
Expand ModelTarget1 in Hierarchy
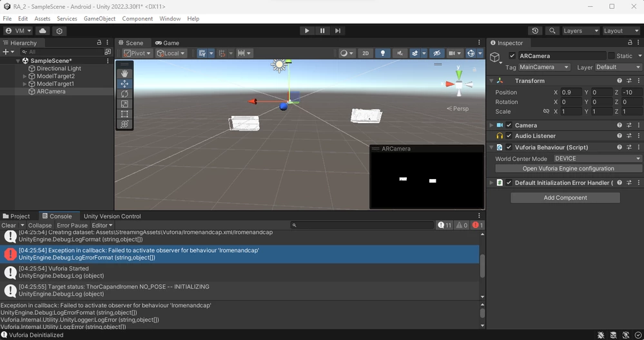tap(24, 84)
